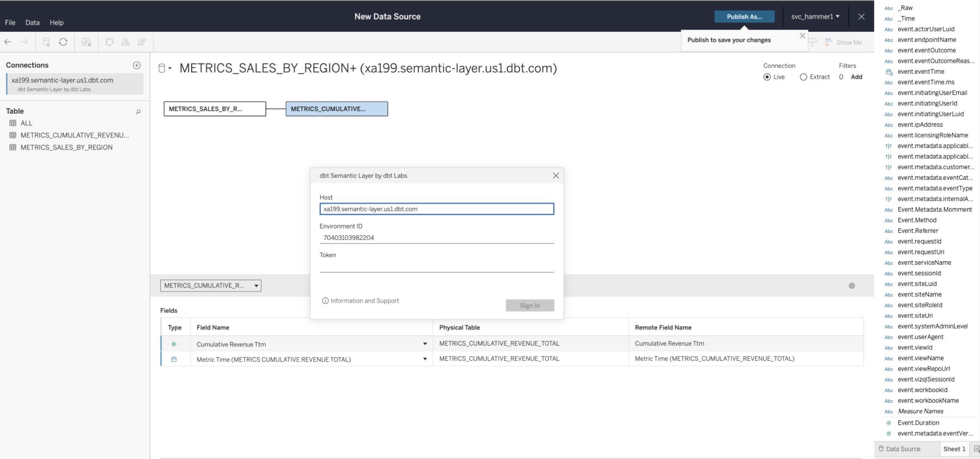Switch to the Sheet 1 tab
The image size is (980, 459).
click(954, 449)
